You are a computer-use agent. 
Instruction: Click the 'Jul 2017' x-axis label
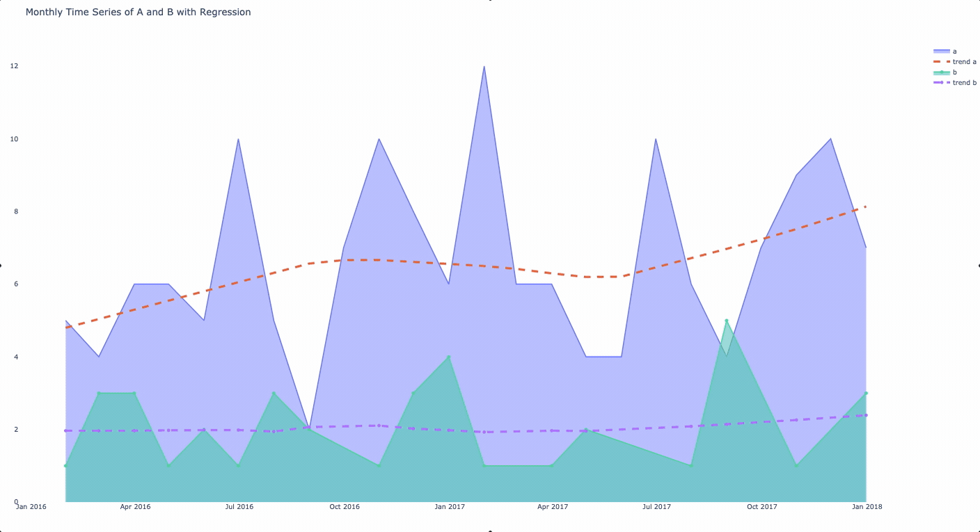[x=657, y=507]
